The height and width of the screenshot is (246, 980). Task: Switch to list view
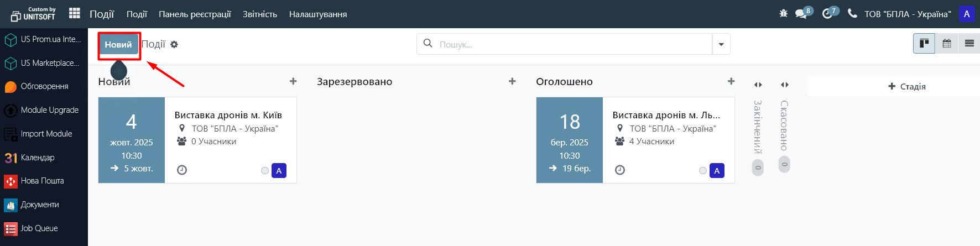click(x=969, y=44)
